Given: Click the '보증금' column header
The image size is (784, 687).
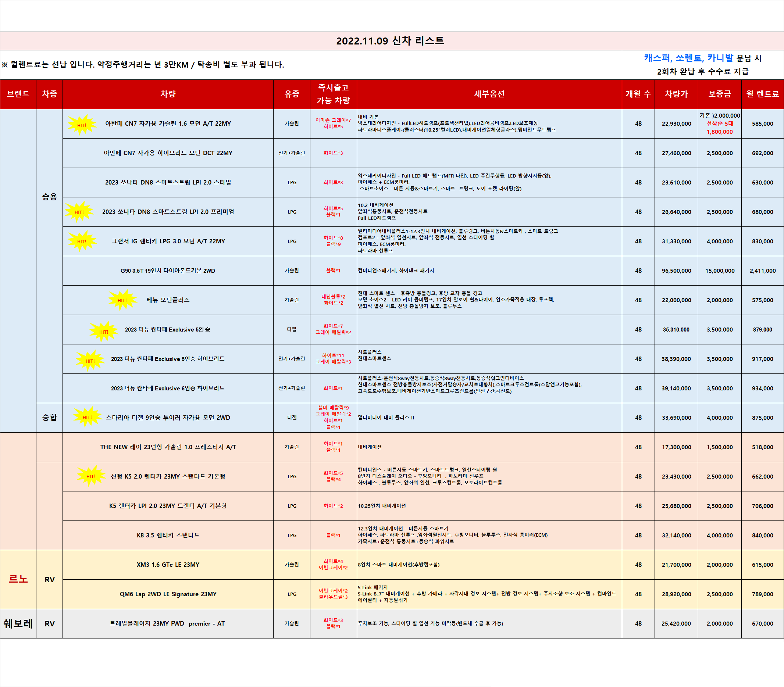Looking at the screenshot, I should (720, 94).
